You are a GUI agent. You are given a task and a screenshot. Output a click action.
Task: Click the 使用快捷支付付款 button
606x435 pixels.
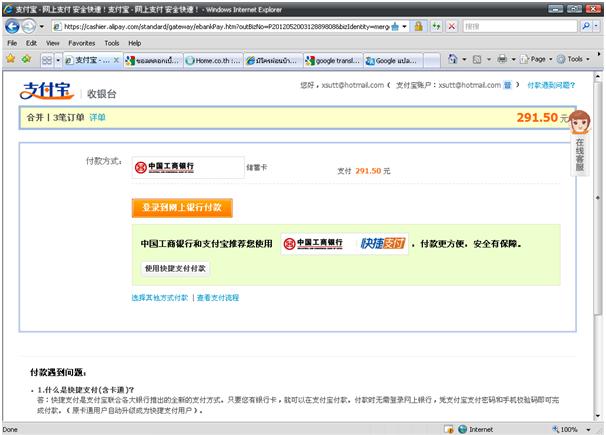(x=175, y=268)
